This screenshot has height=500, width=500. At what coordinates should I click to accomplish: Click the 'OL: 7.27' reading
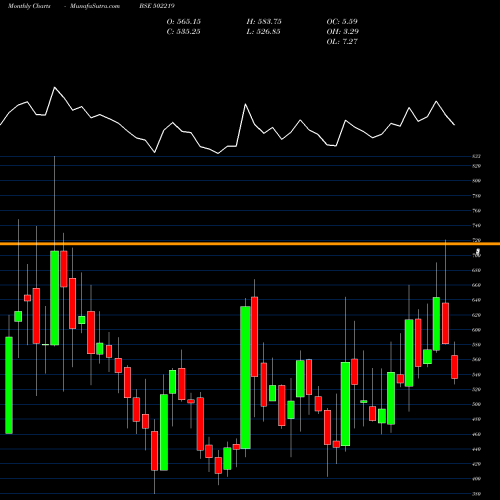point(342,42)
